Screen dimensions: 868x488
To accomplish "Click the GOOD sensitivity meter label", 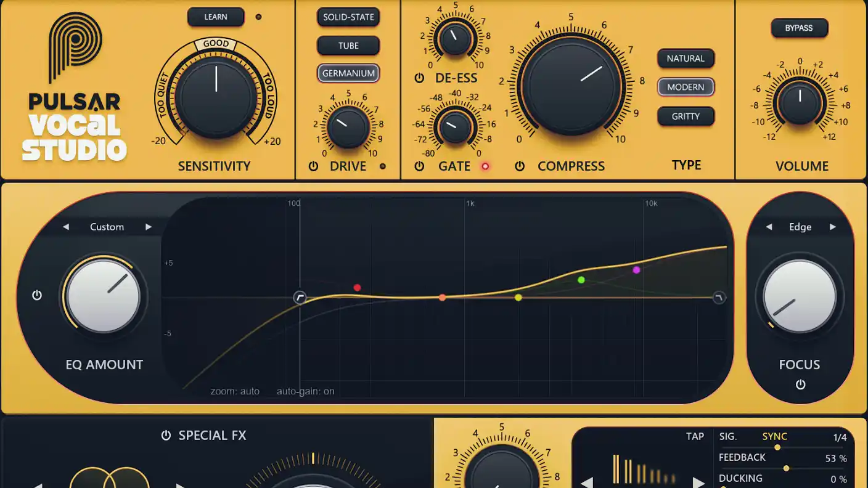I will pos(216,44).
